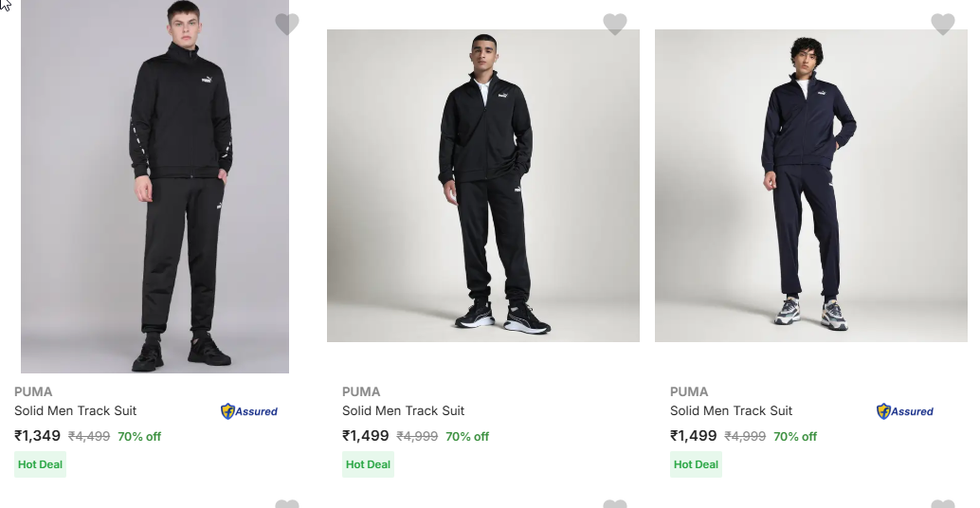The width and height of the screenshot is (980, 508).
Task: Click the ₹1,349 selling price
Action: coord(38,436)
